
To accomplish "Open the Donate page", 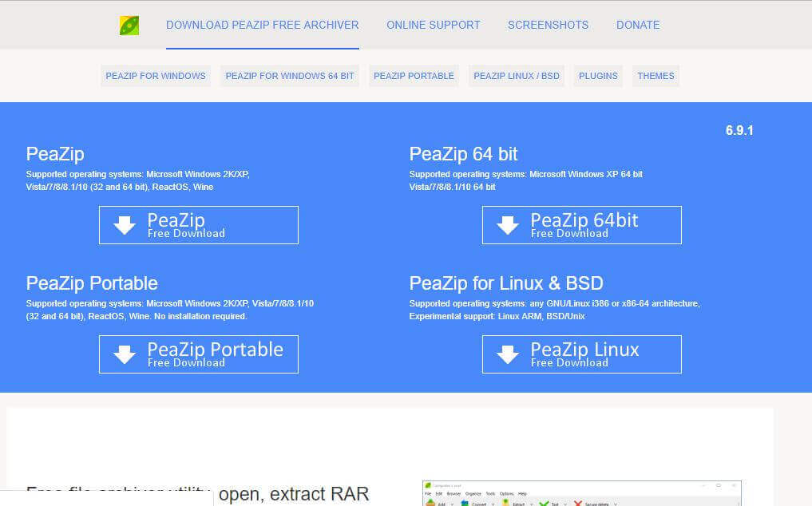I will 638,25.
